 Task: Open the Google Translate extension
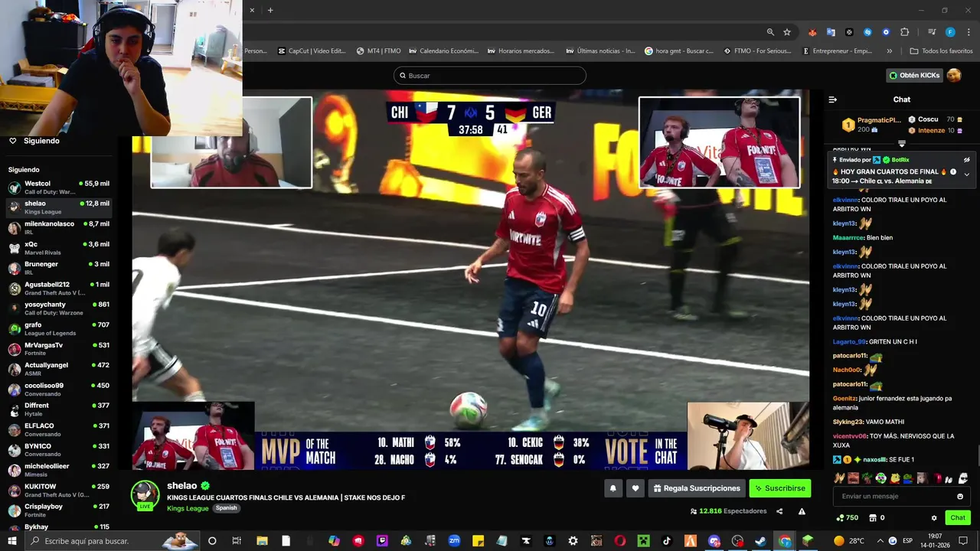pyautogui.click(x=831, y=32)
